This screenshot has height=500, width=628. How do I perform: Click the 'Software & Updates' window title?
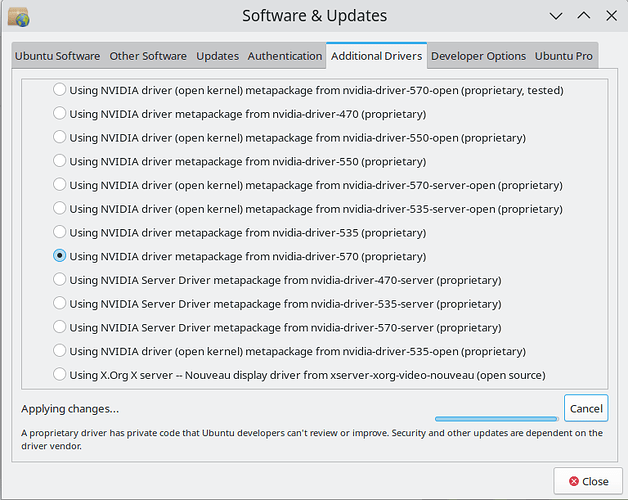tap(314, 16)
